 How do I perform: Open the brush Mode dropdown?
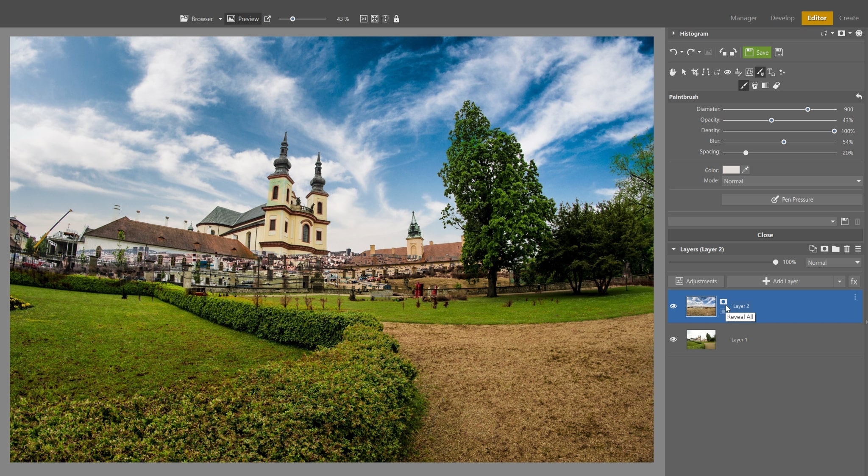click(792, 181)
